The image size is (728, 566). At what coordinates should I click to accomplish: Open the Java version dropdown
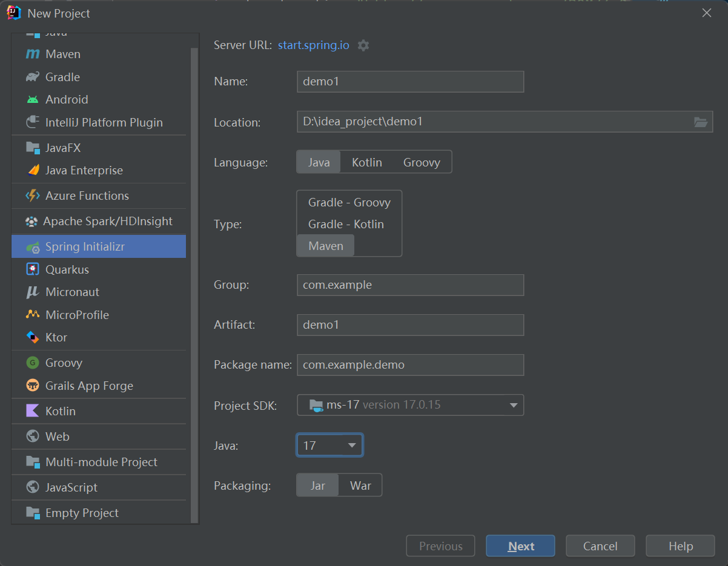click(x=329, y=446)
